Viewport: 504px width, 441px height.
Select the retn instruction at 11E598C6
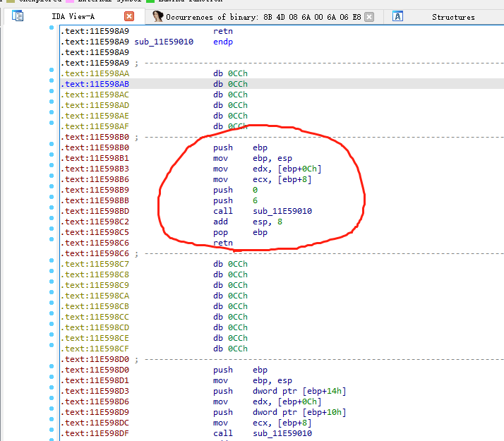tap(222, 243)
